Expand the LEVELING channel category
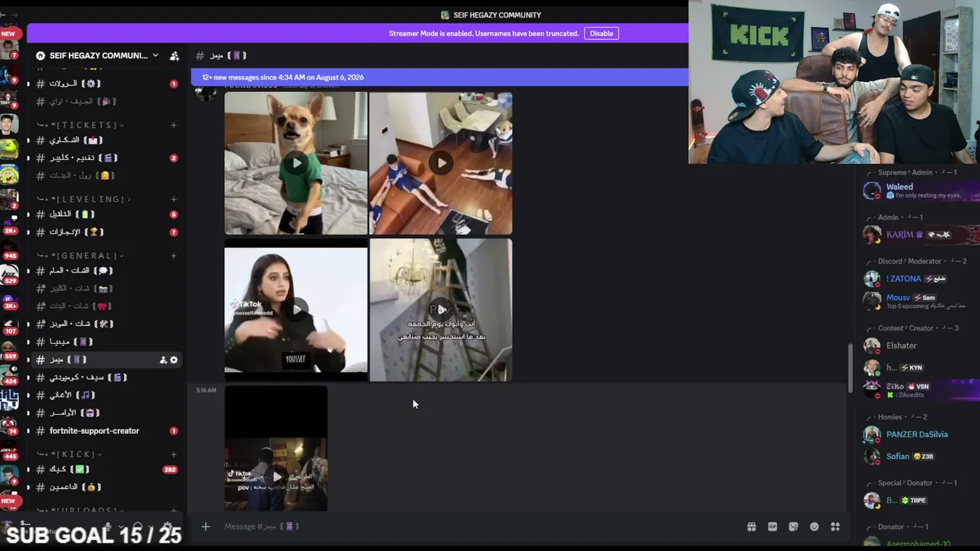Viewport: 980px width, 551px height. pyautogui.click(x=83, y=199)
